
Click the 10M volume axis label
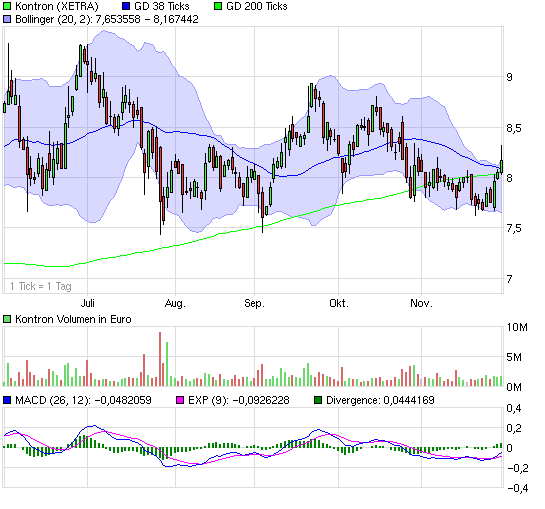coord(517,327)
